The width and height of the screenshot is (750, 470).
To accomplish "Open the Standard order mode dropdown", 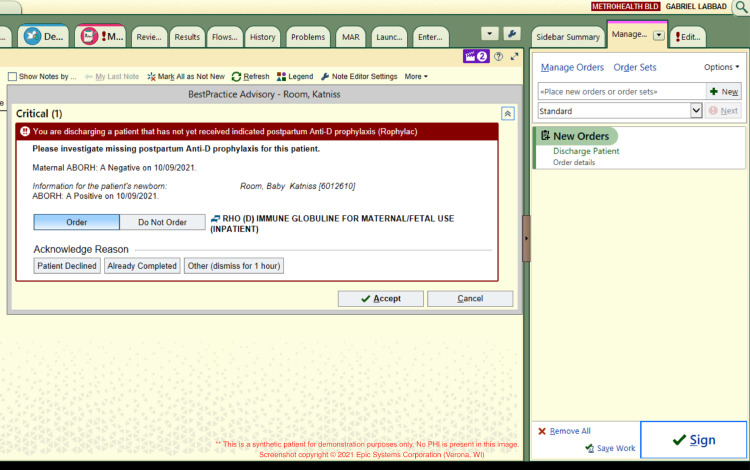I will point(696,110).
